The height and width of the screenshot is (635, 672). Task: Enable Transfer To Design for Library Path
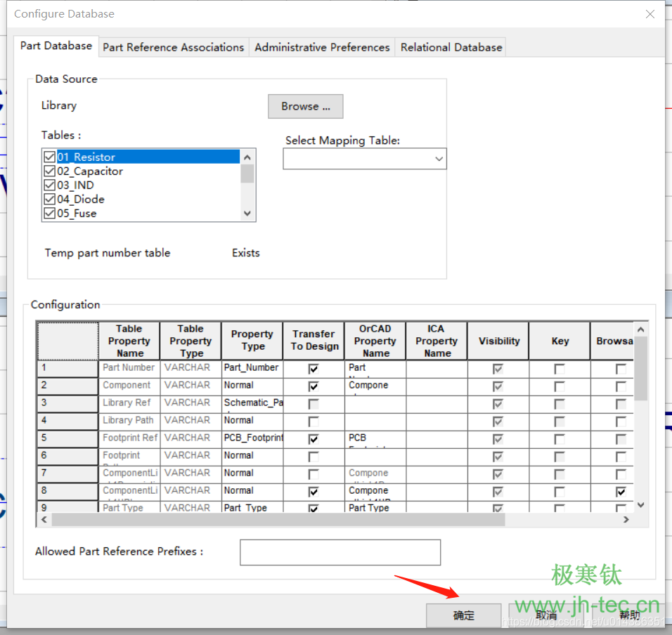[314, 421]
